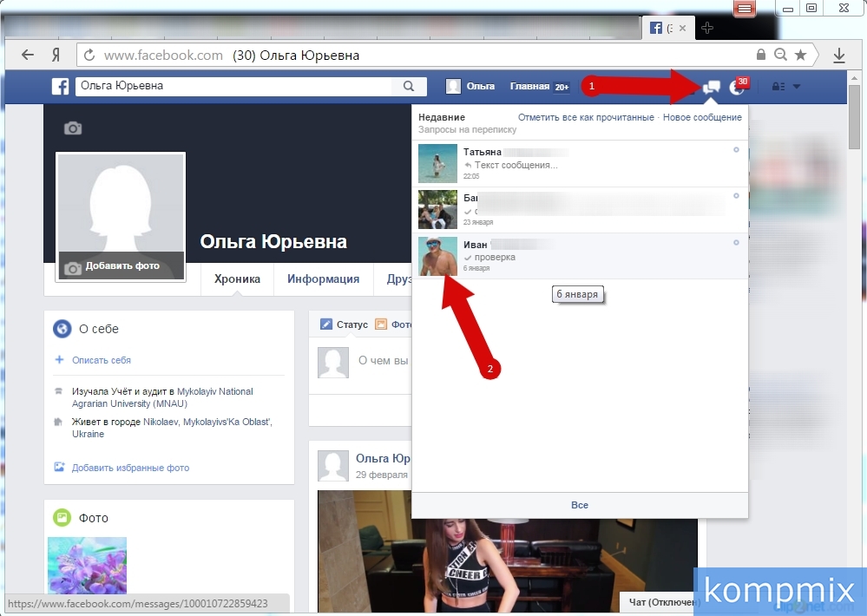Open the purple flower photo thumbnail
Viewport: 867px width, 616px height.
87,565
